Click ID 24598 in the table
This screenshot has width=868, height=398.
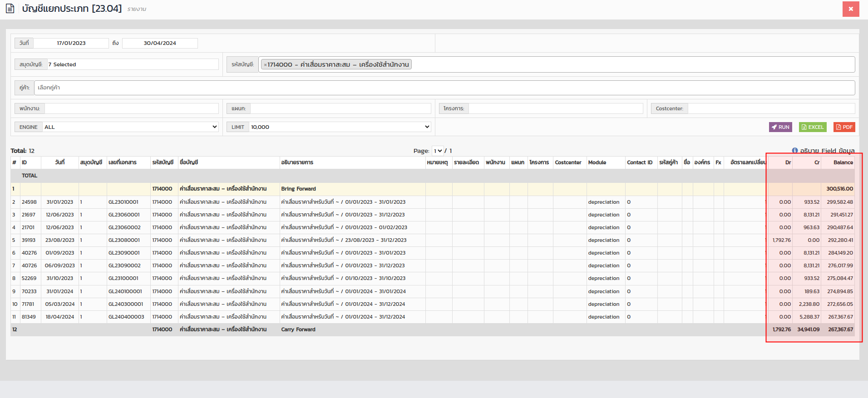[x=29, y=202]
